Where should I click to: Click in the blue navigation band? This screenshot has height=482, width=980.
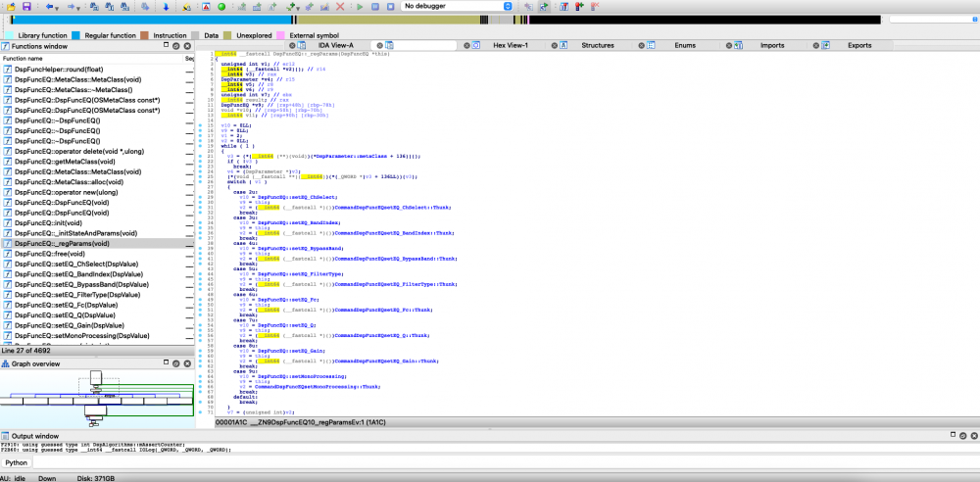(x=150, y=20)
